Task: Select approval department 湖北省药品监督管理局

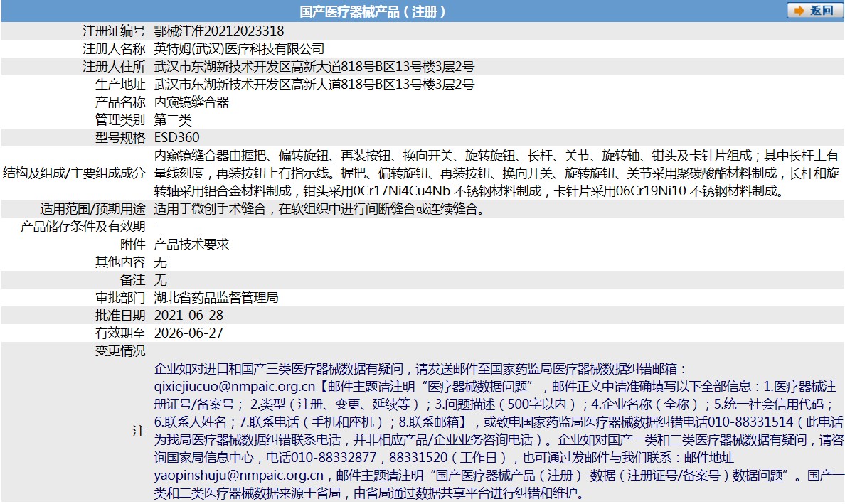Action: 216,298
